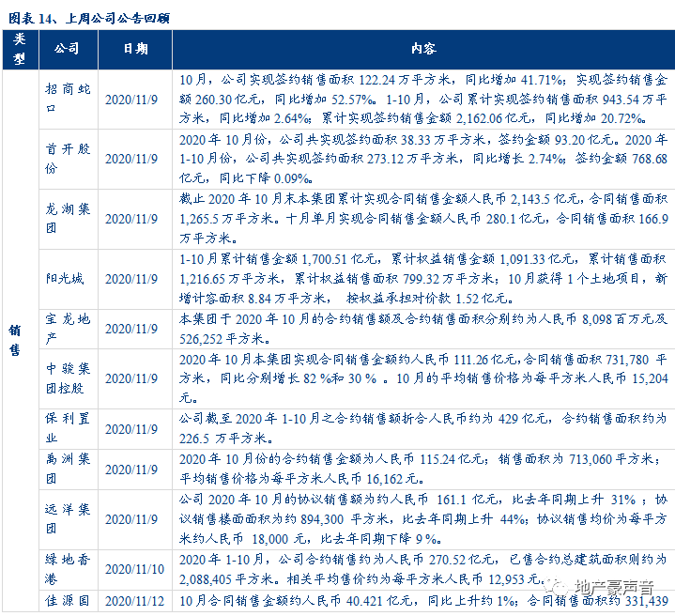
Task: Click the 2020/11/9 date in 禹洲集团 row
Action: [x=131, y=470]
